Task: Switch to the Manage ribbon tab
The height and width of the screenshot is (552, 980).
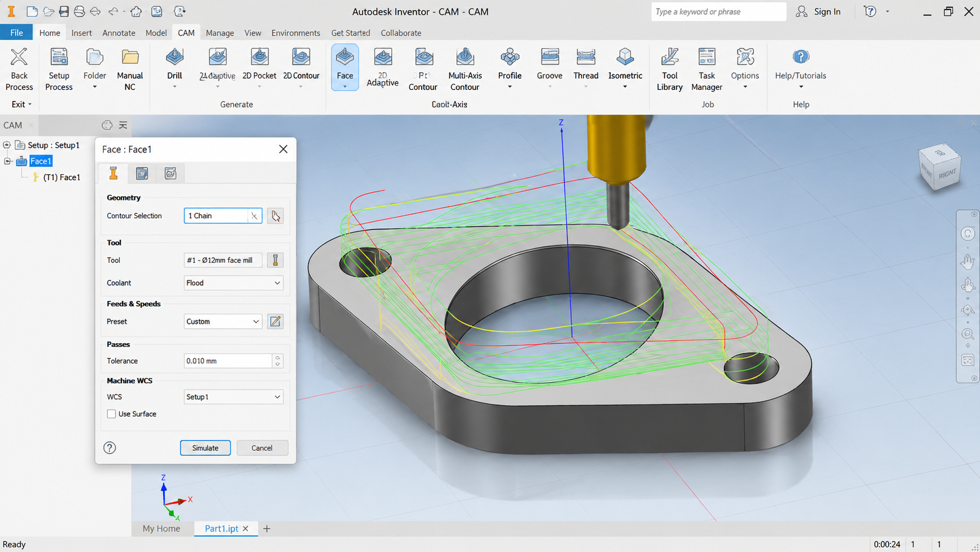Action: click(220, 33)
